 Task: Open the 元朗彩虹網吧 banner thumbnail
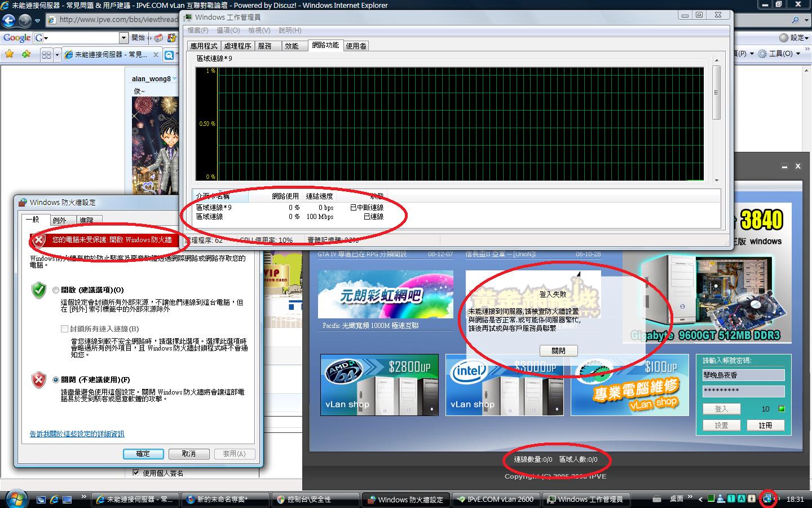click(386, 295)
